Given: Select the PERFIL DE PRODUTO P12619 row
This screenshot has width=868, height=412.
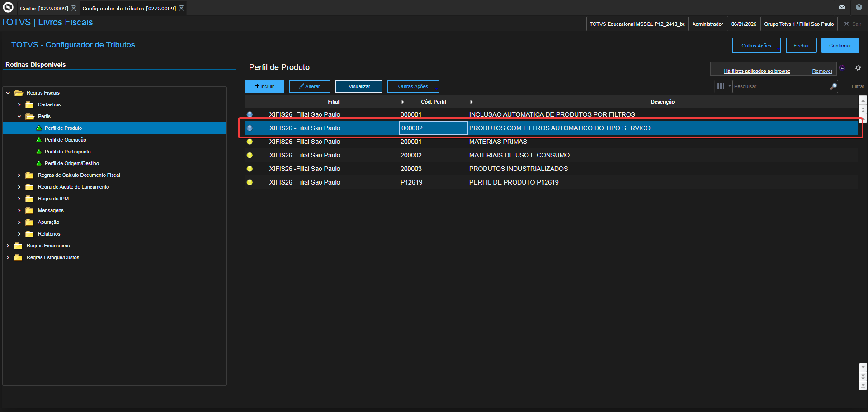Looking at the screenshot, I should 551,182.
